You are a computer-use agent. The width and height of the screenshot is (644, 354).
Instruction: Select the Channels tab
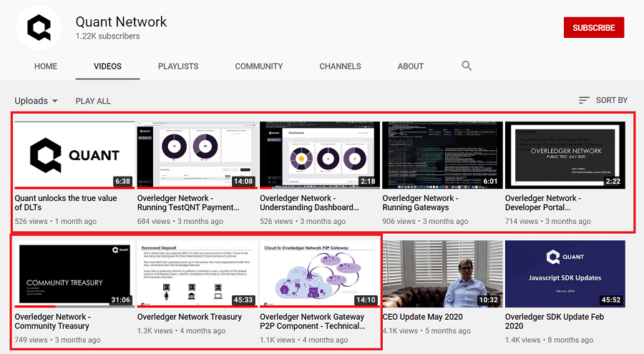(x=340, y=67)
